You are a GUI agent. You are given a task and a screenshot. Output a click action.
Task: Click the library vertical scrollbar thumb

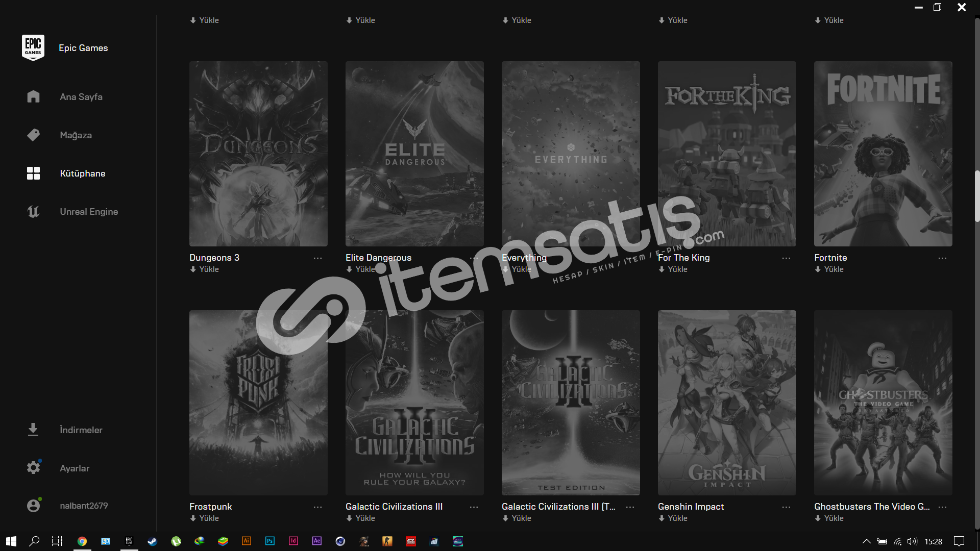point(977,196)
